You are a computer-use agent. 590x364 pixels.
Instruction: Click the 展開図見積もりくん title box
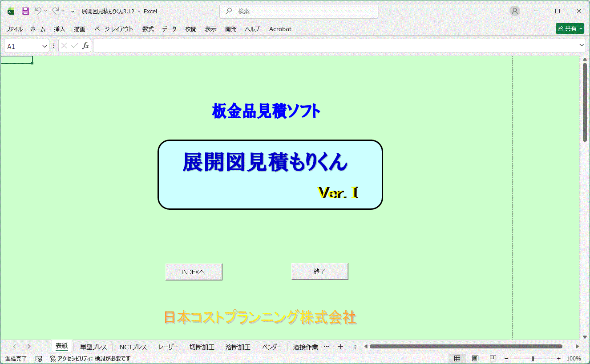point(270,175)
